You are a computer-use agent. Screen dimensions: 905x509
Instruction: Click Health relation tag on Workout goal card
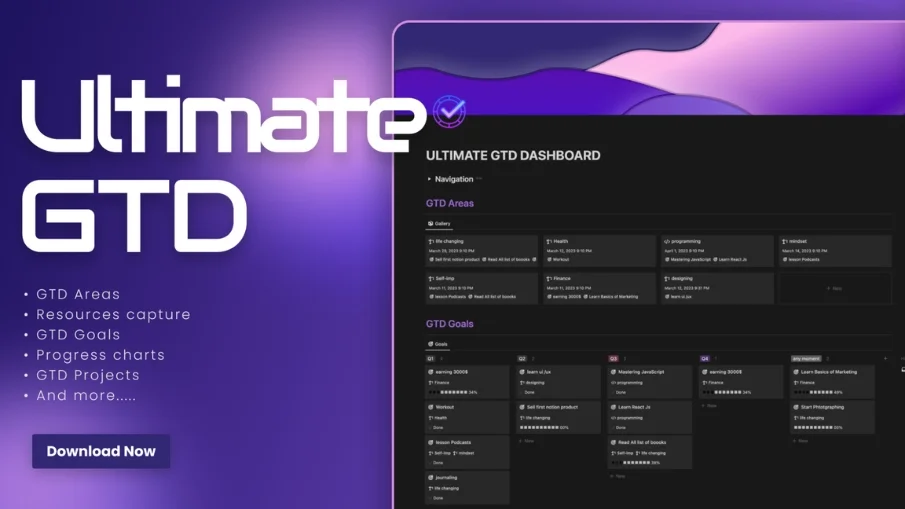(x=438, y=418)
